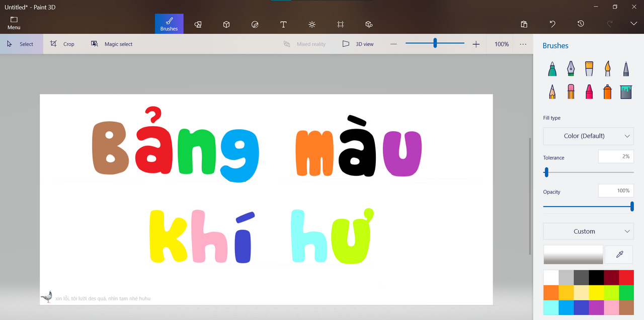
Task: Select the Pixel pen tool
Action: (x=626, y=69)
